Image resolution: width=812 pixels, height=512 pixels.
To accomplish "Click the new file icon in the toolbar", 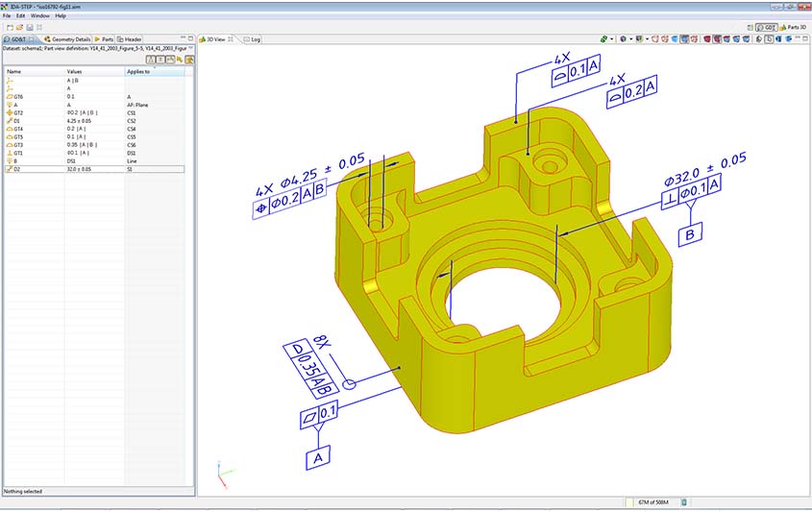I will [x=8, y=27].
